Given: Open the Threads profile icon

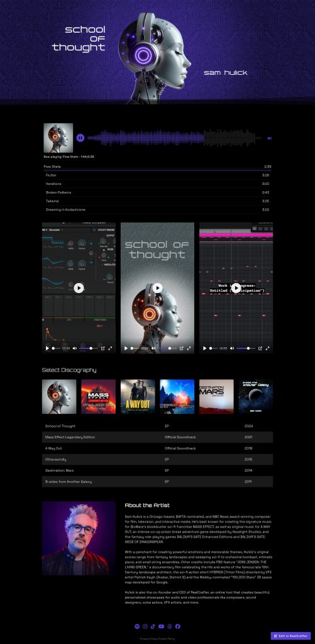Looking at the screenshot, I should point(170,626).
